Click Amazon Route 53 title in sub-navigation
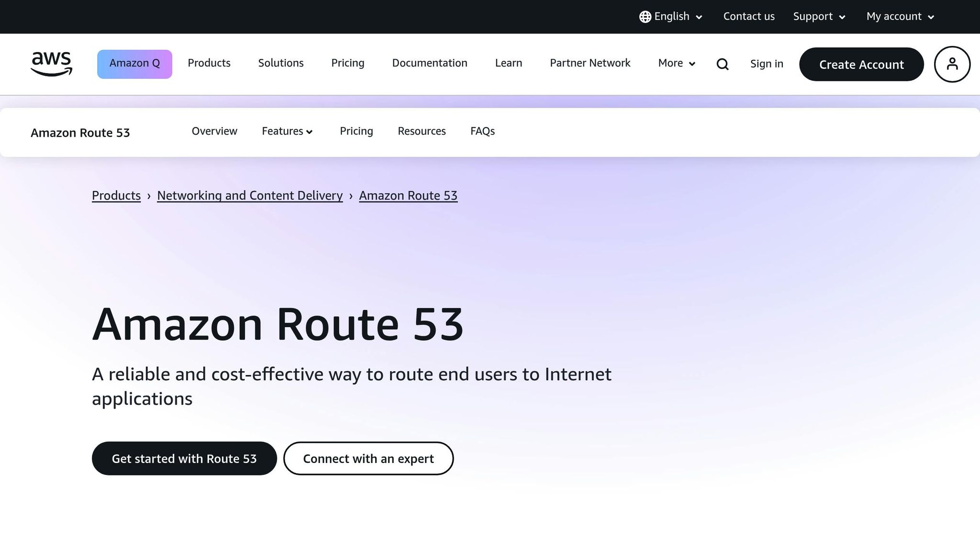 (x=80, y=133)
